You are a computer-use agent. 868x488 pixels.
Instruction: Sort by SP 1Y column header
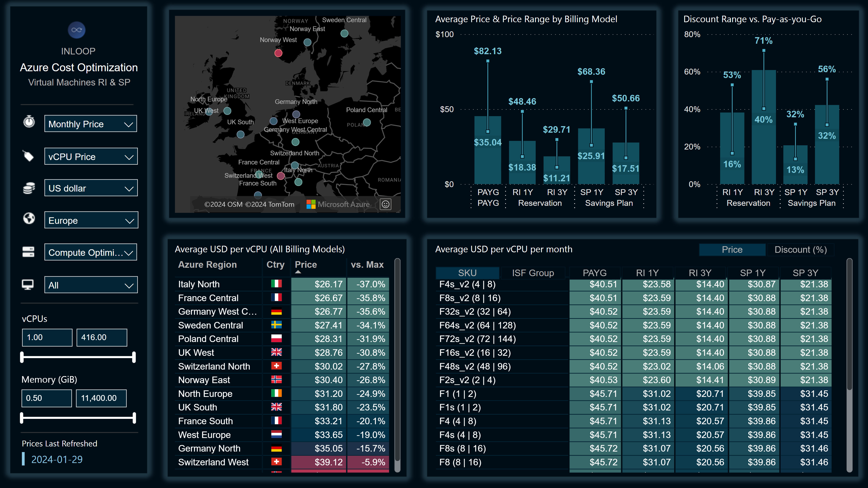(x=753, y=273)
